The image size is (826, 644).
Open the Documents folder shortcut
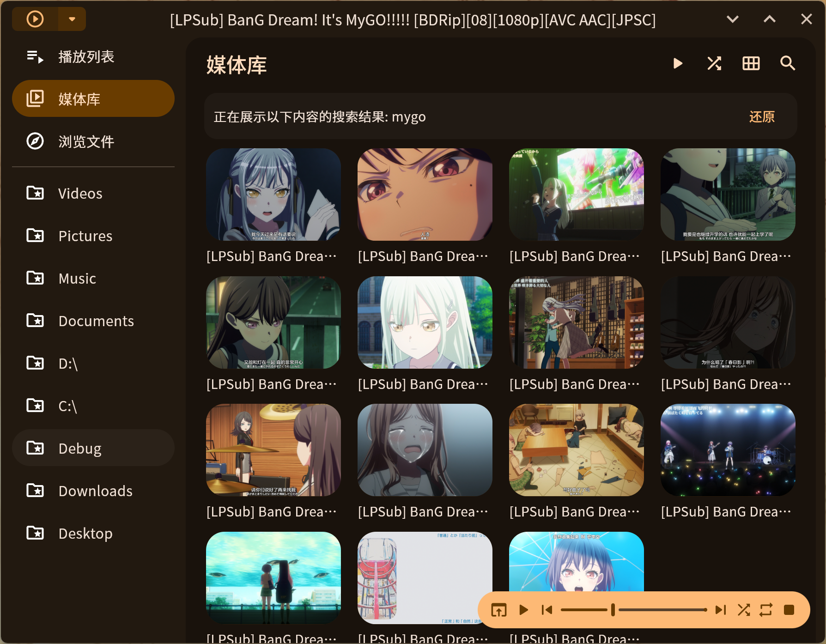click(x=93, y=320)
